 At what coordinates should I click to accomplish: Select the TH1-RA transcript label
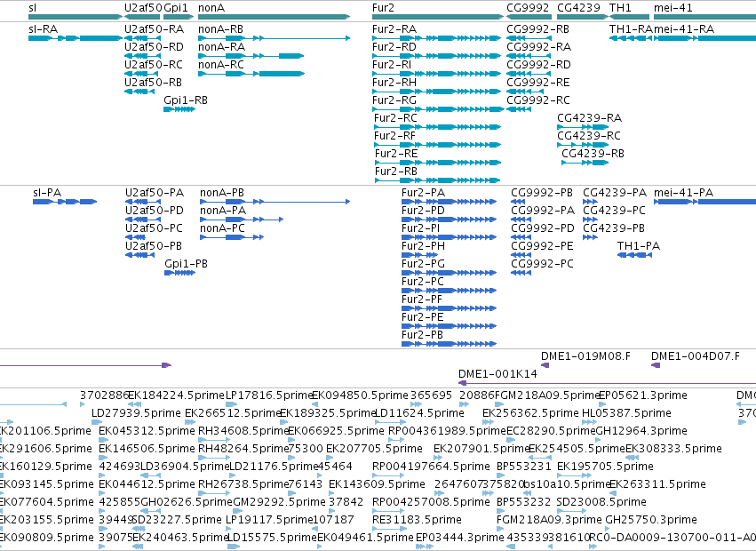[631, 29]
